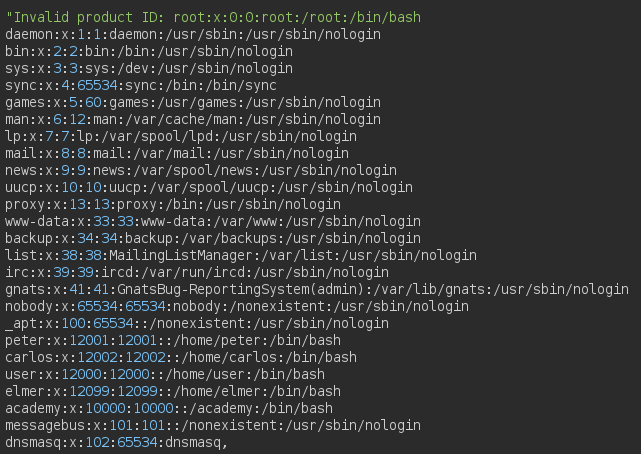Click the backup:x:34:34 entry line
Screen dimensions: 641x454
click(x=213, y=238)
